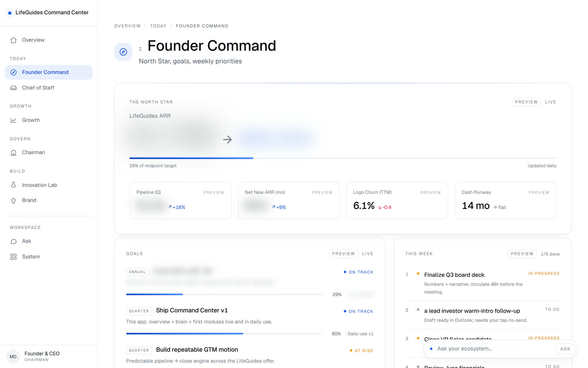The image size is (588, 368).
Task: Open the Overview page from the sidebar
Action: (49, 40)
